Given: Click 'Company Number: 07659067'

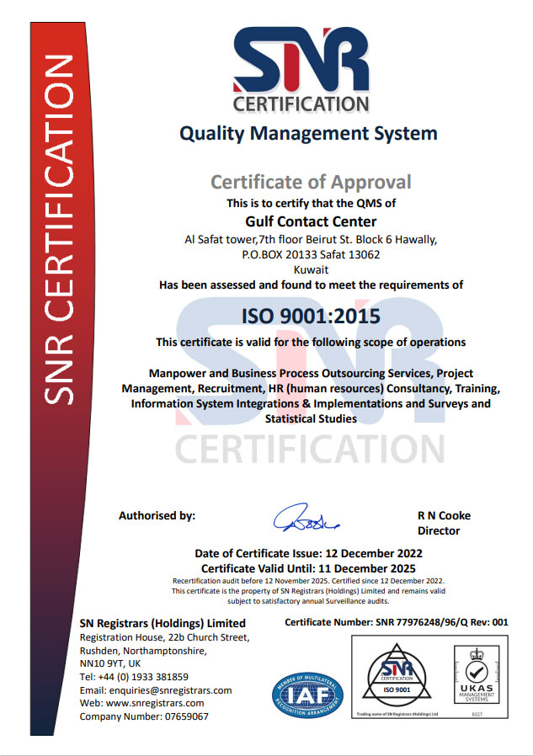Looking at the screenshot, I should coord(144,716).
